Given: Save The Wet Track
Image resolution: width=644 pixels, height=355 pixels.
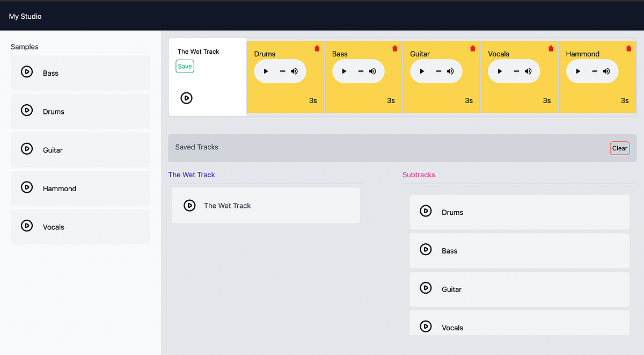Looking at the screenshot, I should click(185, 66).
